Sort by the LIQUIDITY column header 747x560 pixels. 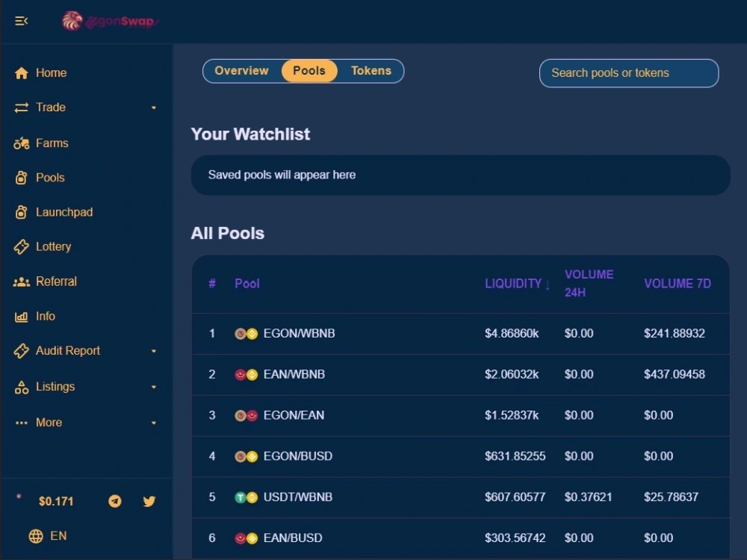pos(518,284)
